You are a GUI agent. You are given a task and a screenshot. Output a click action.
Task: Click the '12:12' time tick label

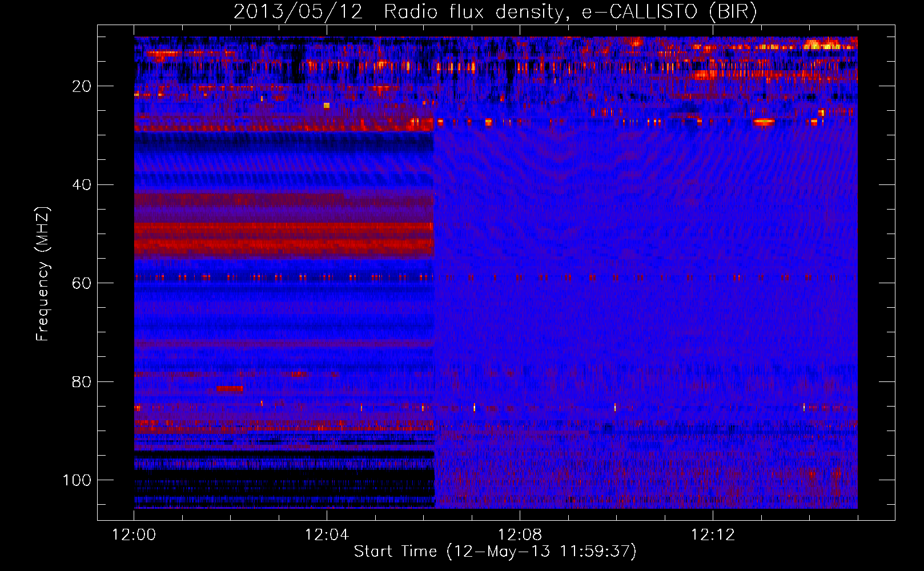[x=713, y=535]
